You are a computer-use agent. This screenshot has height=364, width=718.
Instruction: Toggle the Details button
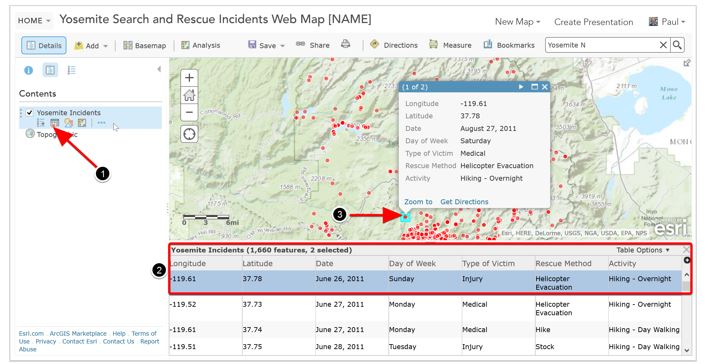pos(44,45)
